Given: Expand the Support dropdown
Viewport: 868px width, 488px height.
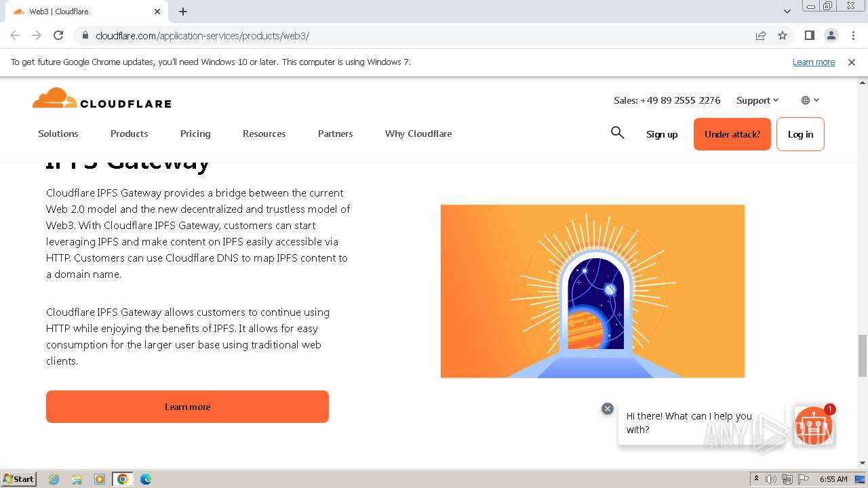Looking at the screenshot, I should click(757, 100).
